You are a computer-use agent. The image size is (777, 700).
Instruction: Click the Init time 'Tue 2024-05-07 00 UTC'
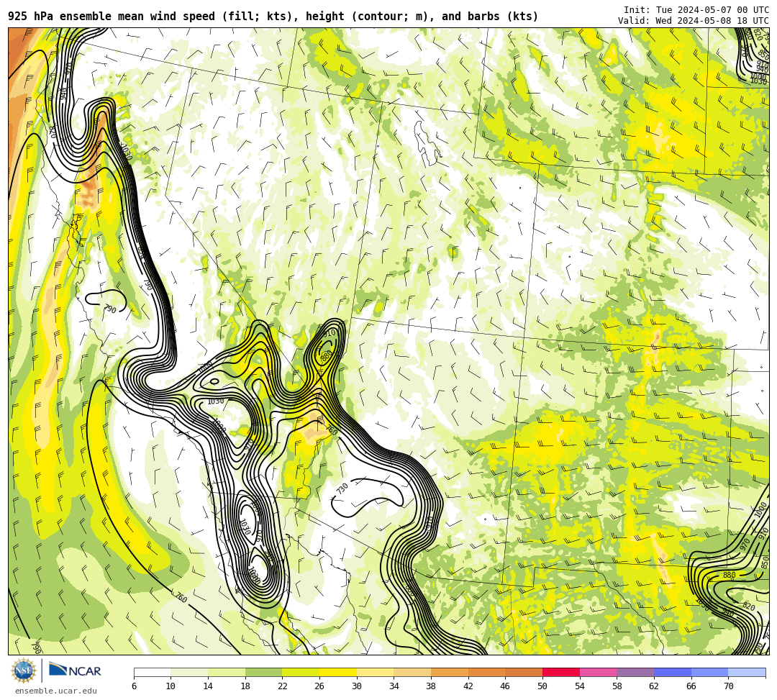[x=712, y=10]
